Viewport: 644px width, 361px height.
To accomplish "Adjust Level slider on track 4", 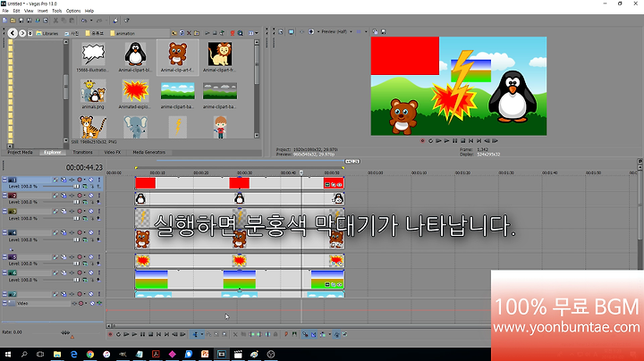I will pyautogui.click(x=76, y=239).
